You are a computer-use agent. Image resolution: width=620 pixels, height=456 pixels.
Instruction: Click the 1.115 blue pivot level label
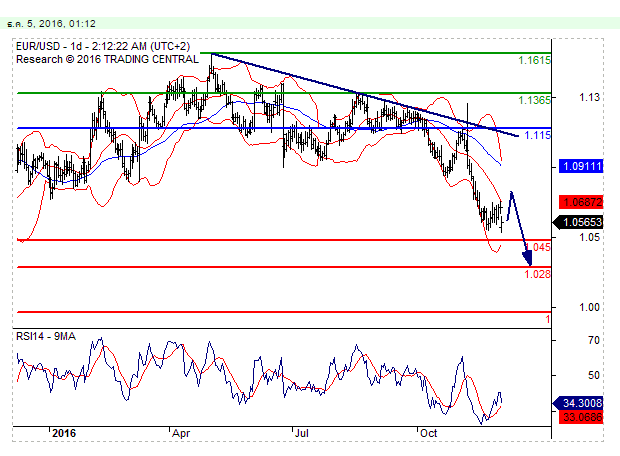(537, 134)
